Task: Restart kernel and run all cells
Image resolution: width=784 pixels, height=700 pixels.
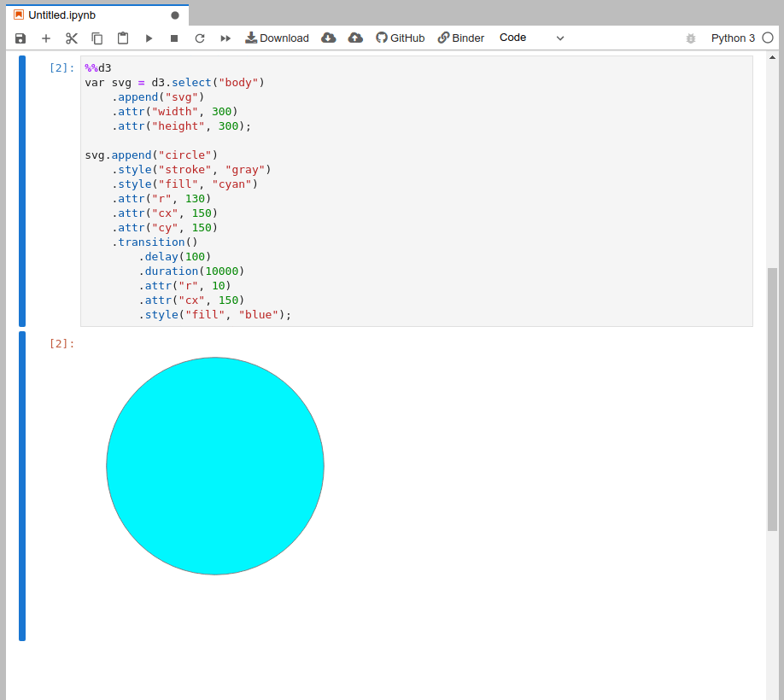Action: coord(225,38)
